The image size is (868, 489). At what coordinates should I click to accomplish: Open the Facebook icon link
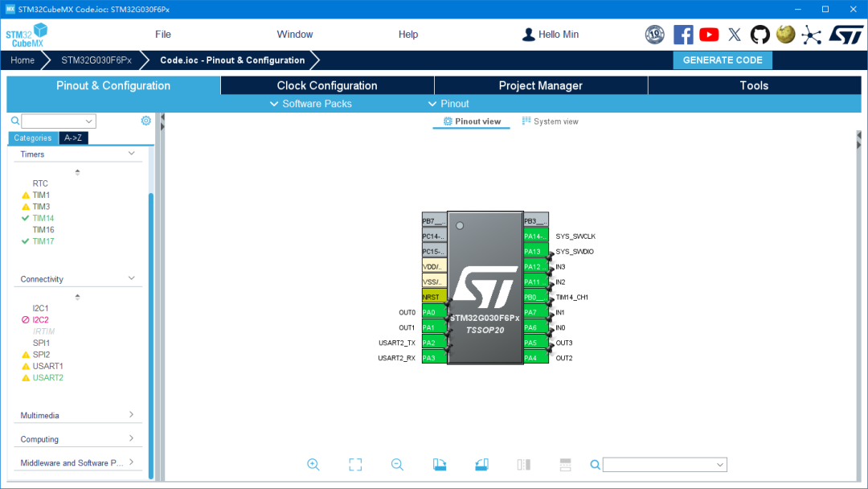point(683,35)
